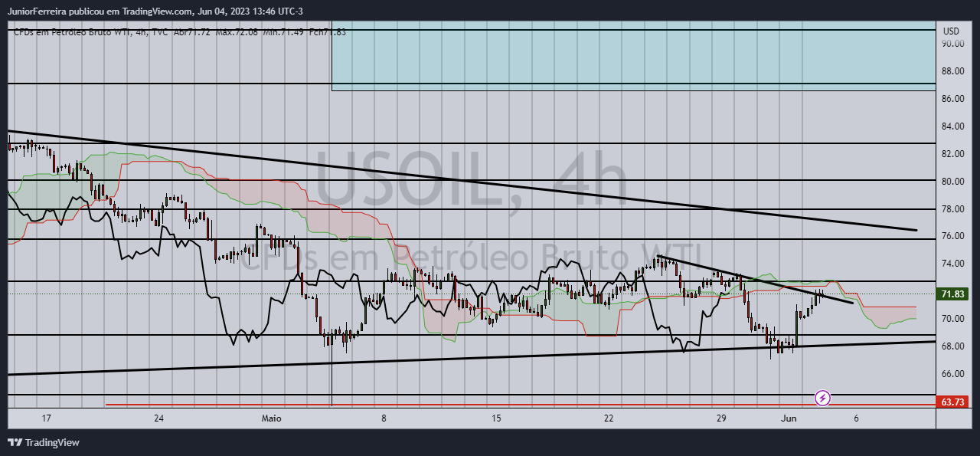This screenshot has height=456, width=980.
Task: Click the '24' date label on time axis
Action: [x=159, y=418]
